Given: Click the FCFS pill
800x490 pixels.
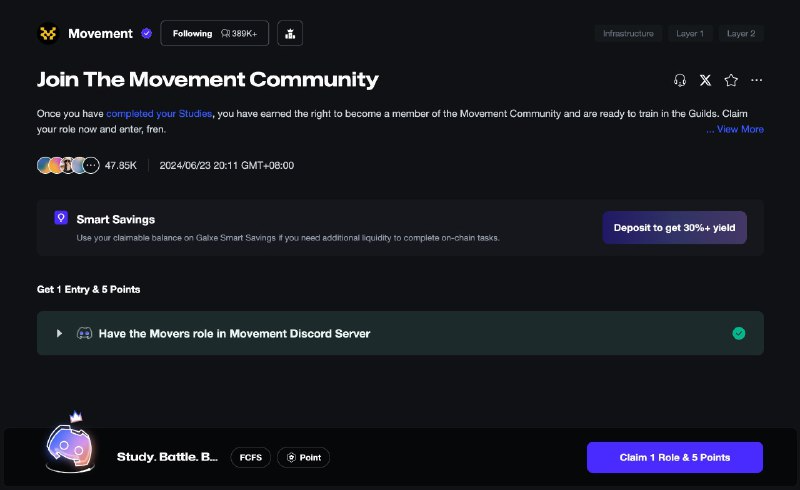Looking at the screenshot, I should [x=251, y=457].
